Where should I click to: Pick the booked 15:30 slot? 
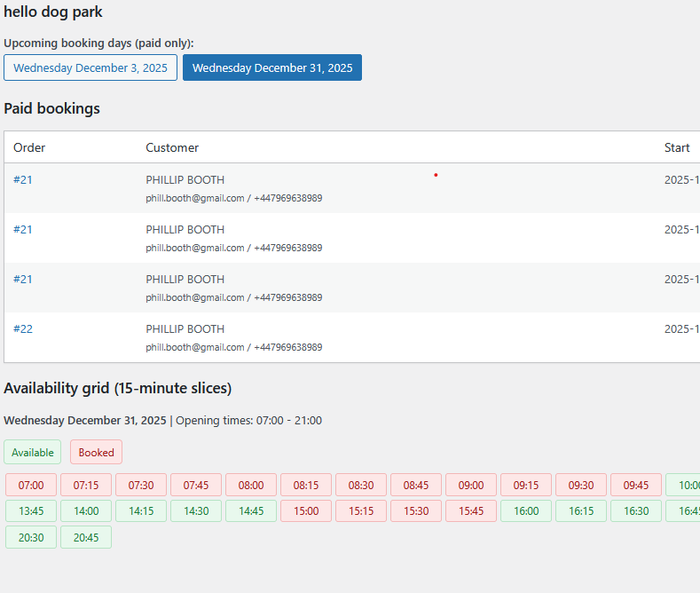pos(416,510)
